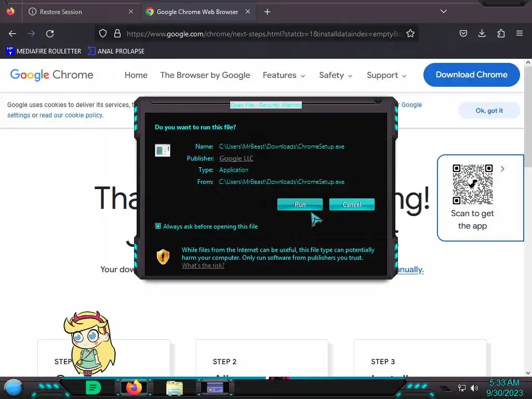Click the security warning dialog taskbar icon
Image resolution: width=532 pixels, height=399 pixels.
(x=215, y=388)
